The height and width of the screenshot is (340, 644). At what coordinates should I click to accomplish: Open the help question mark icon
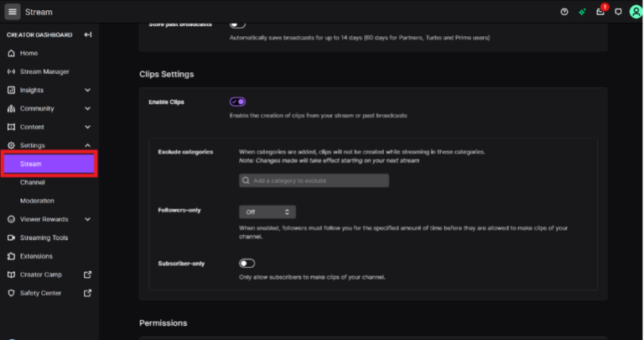[564, 12]
